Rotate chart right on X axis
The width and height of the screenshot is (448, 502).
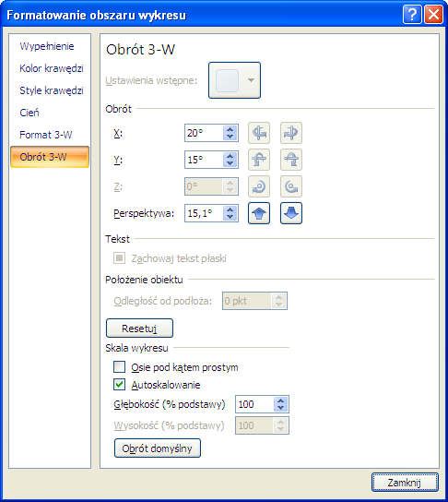pos(291,133)
